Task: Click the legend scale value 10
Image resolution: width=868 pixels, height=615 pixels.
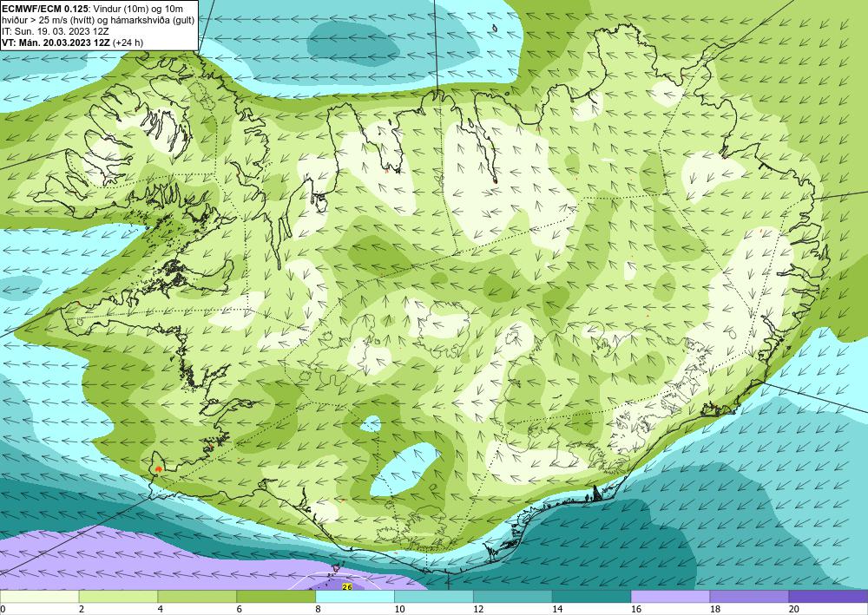Action: coord(399,610)
